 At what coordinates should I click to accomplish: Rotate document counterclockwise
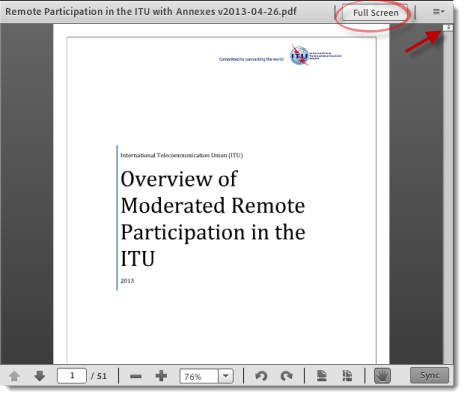point(261,376)
